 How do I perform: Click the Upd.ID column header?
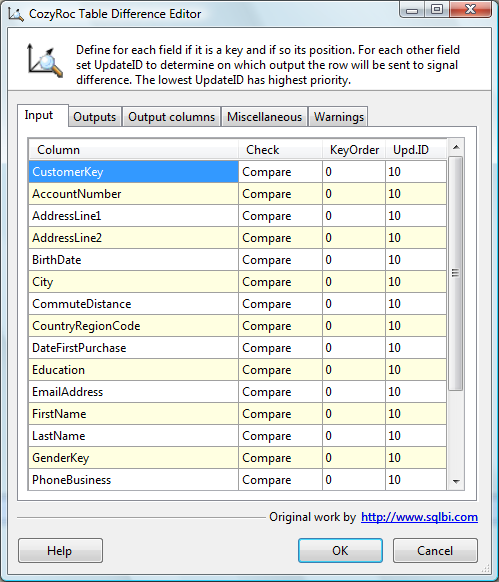[x=416, y=150]
